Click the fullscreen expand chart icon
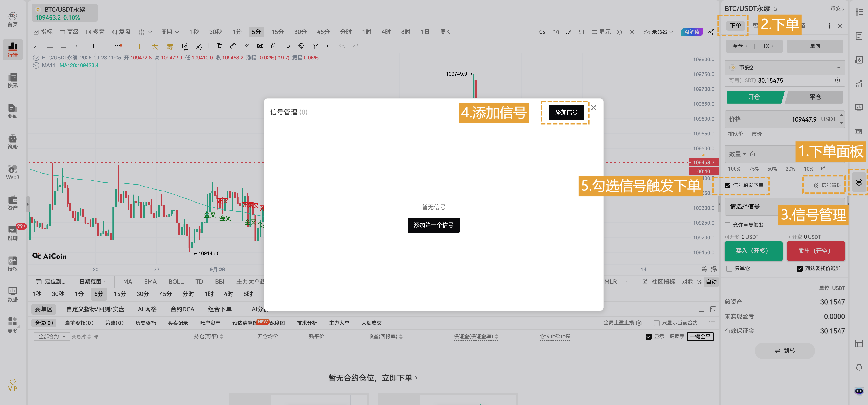The width and height of the screenshot is (868, 405). pyautogui.click(x=632, y=32)
